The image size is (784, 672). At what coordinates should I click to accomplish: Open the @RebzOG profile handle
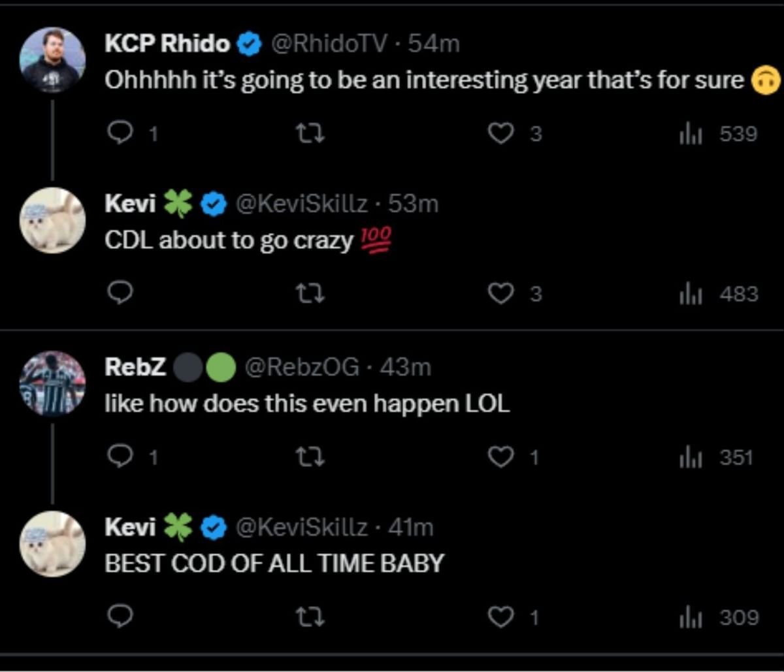tap(301, 368)
